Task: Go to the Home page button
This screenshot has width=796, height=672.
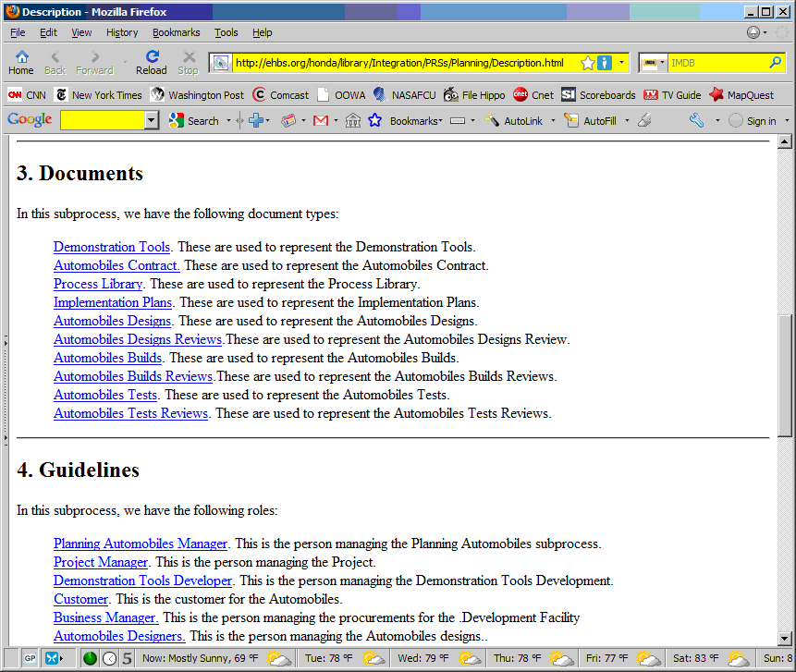Action: coord(21,63)
